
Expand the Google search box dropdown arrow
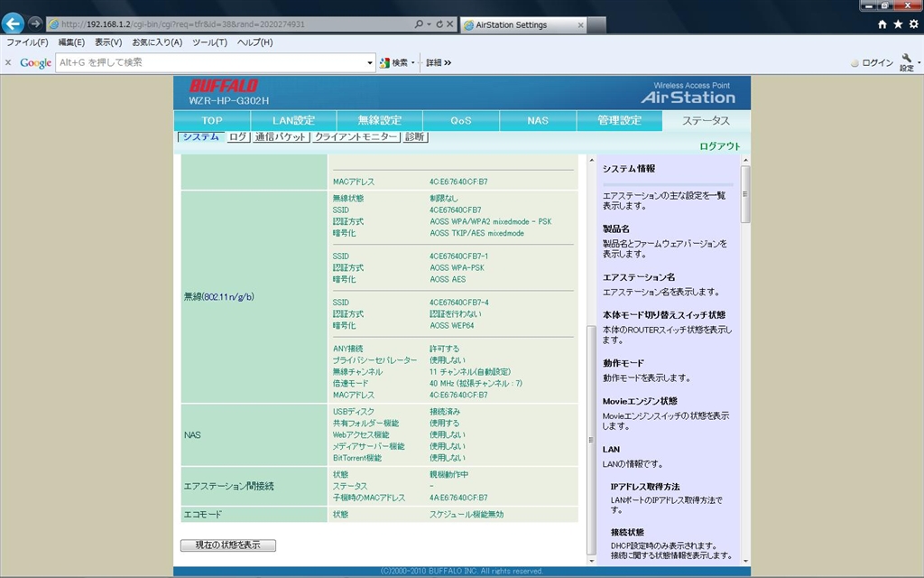point(370,63)
